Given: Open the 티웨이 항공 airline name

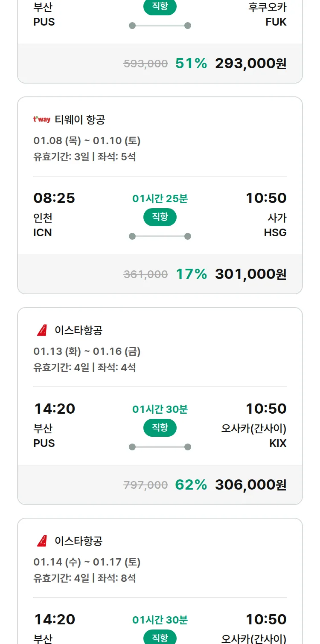Looking at the screenshot, I should tap(80, 120).
